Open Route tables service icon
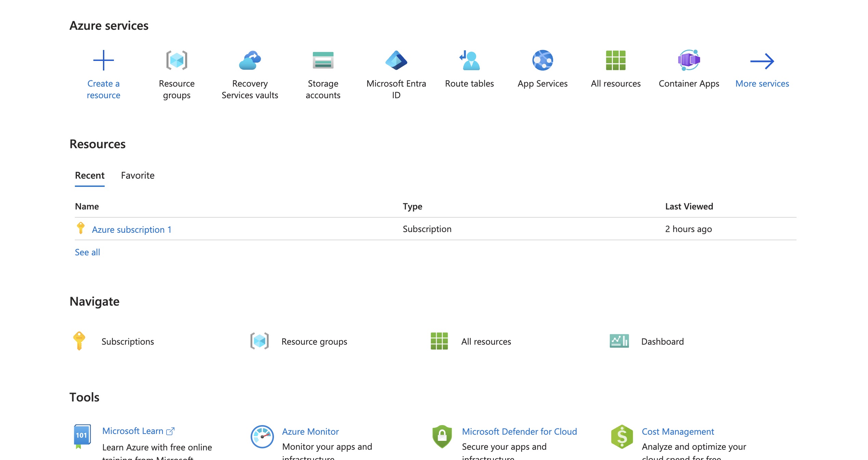Viewport: 868px width, 460px height. (x=469, y=61)
